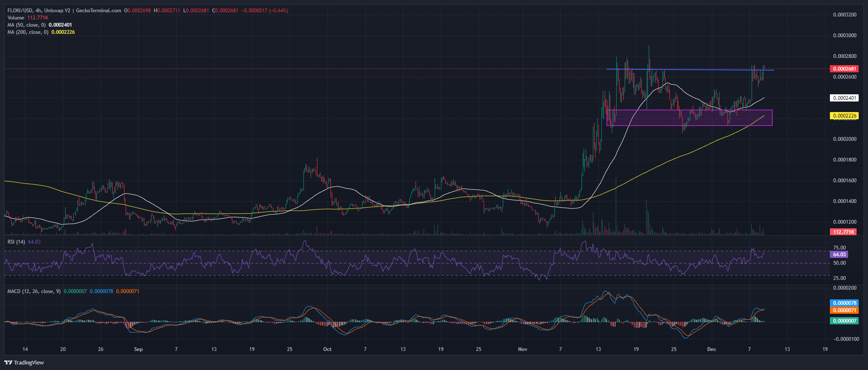Screen dimensions: 868x370
Task: Click the 0.0000200 MACD axis label
Action: (845, 288)
